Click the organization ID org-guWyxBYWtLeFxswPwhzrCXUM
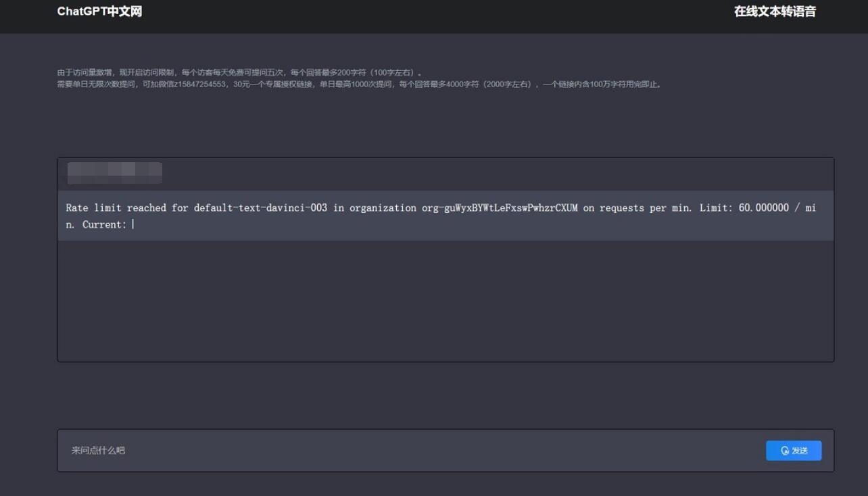868x496 pixels. point(500,208)
